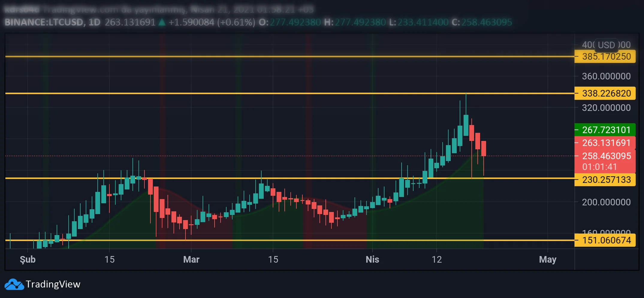
Task: Click the C: 258.463095 close value
Action: pyautogui.click(x=482, y=22)
